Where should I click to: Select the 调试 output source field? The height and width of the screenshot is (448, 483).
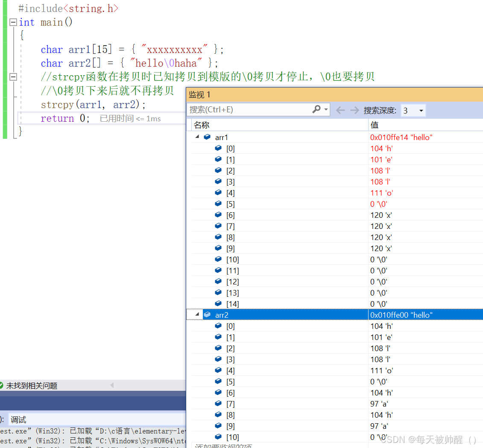[97, 420]
